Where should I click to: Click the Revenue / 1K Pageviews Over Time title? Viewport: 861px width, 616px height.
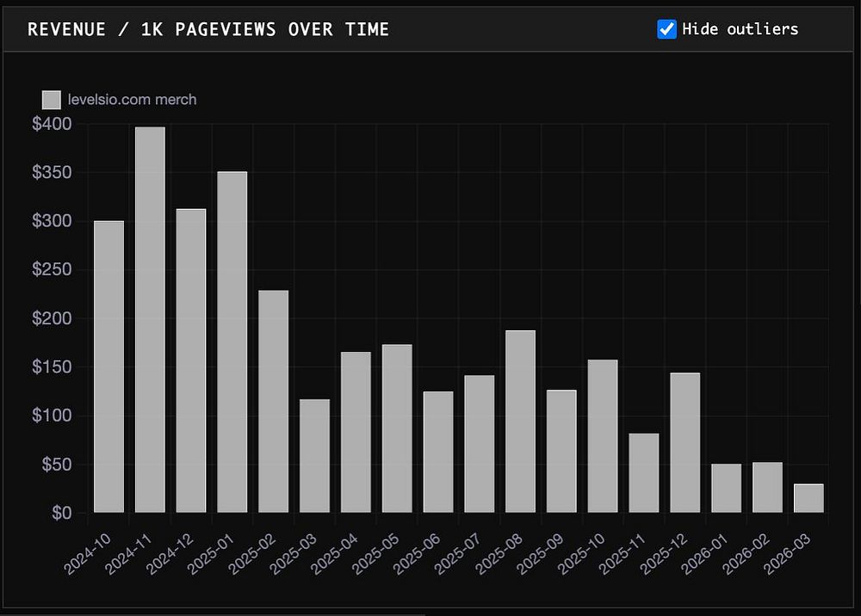[x=208, y=29]
